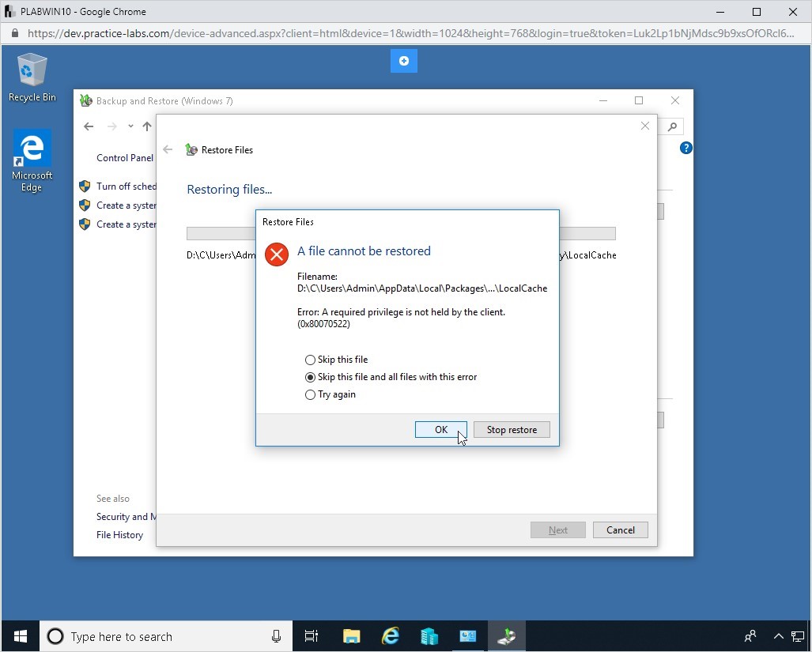Expand recent locations dropdown arrow

click(130, 126)
